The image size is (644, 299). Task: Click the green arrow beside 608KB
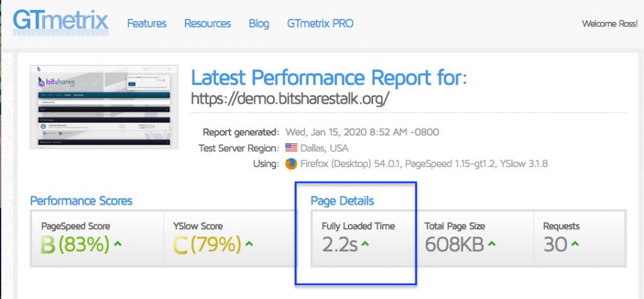tap(492, 244)
